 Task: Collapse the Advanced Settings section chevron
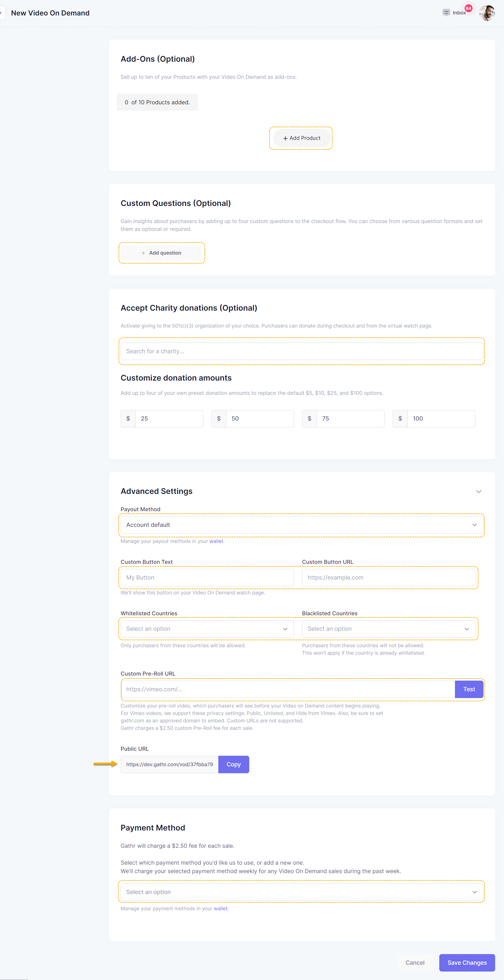click(478, 492)
